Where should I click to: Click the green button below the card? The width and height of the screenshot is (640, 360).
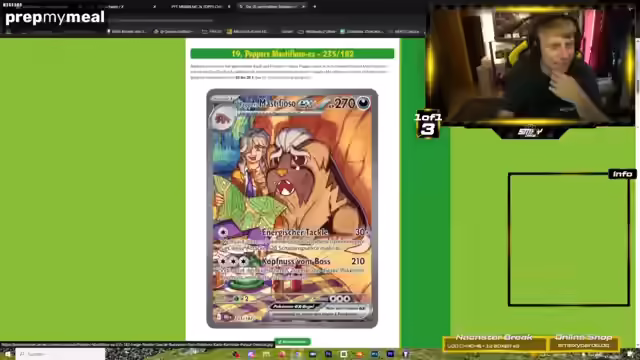[292, 342]
